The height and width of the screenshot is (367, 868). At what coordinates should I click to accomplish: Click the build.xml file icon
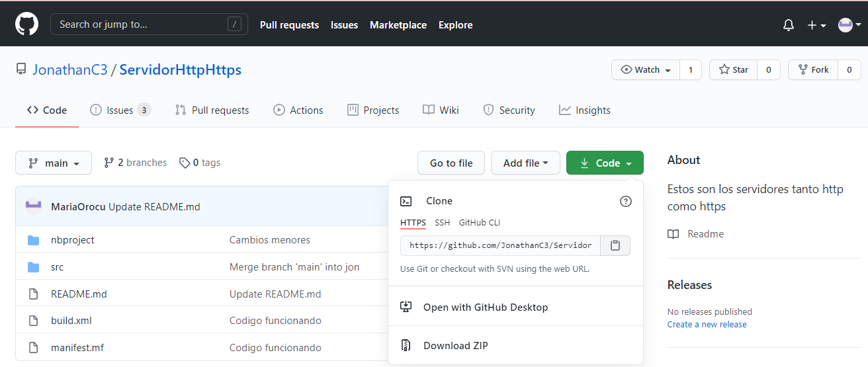pos(33,321)
